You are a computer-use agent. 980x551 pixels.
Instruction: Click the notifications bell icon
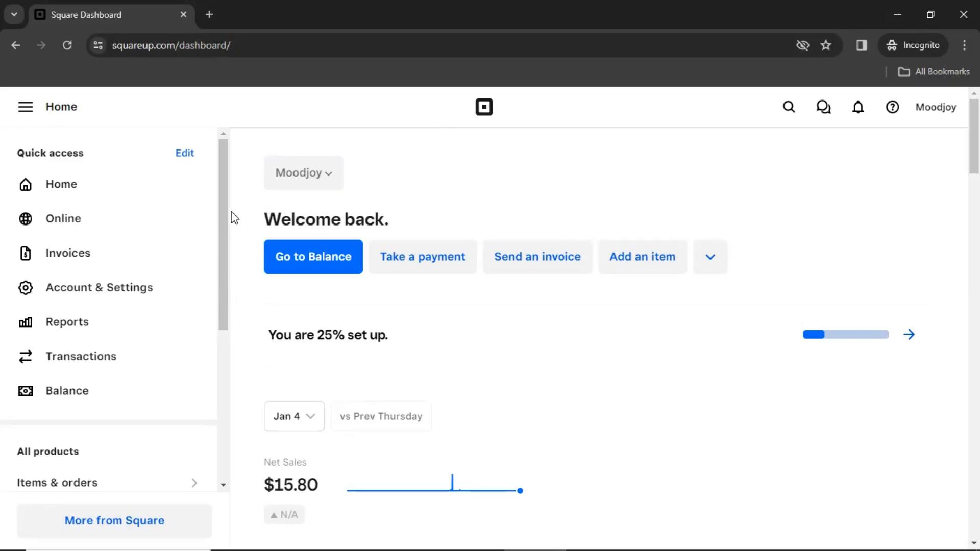857,106
